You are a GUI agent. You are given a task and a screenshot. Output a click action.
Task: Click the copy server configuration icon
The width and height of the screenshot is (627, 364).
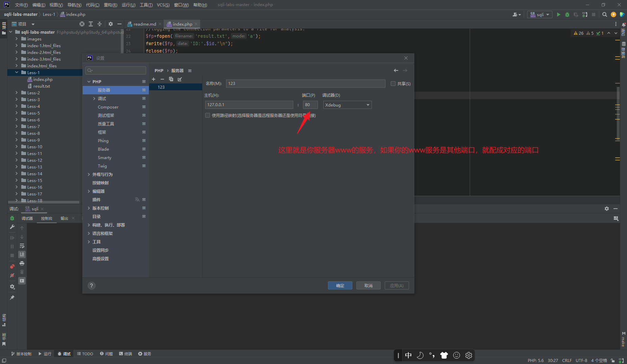point(171,79)
